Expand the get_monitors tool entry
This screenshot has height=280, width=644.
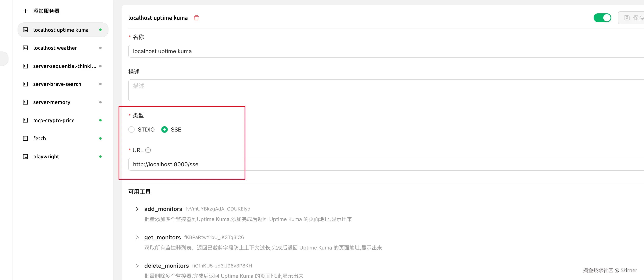tap(137, 237)
